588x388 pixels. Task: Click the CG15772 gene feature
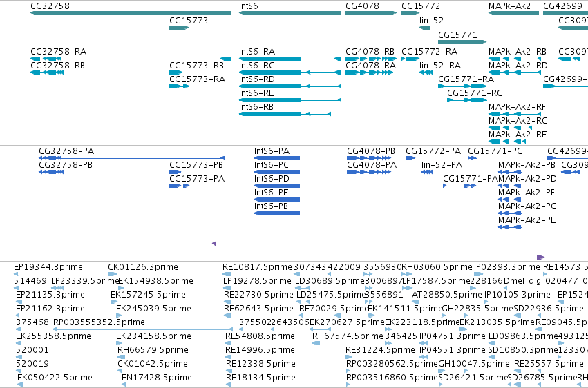point(410,13)
